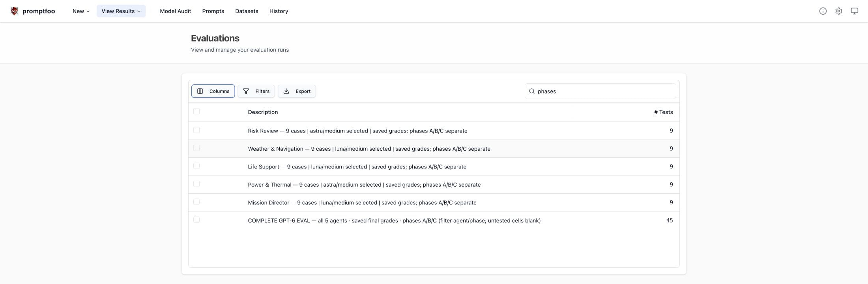Check the Weather & Navigation row checkbox
The width and height of the screenshot is (868, 284).
point(196,148)
